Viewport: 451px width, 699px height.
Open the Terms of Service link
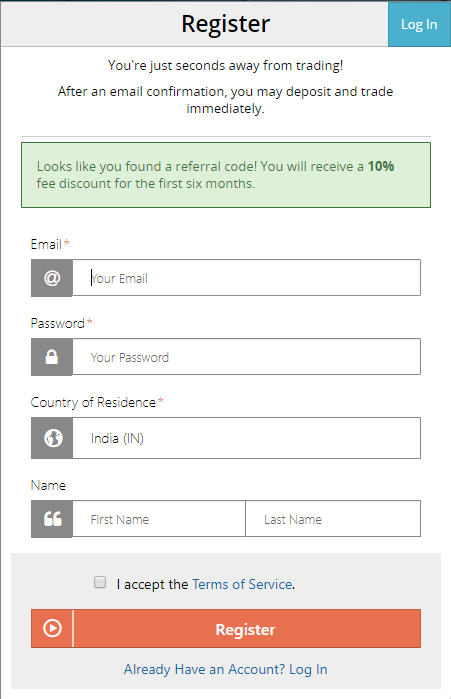pos(242,584)
